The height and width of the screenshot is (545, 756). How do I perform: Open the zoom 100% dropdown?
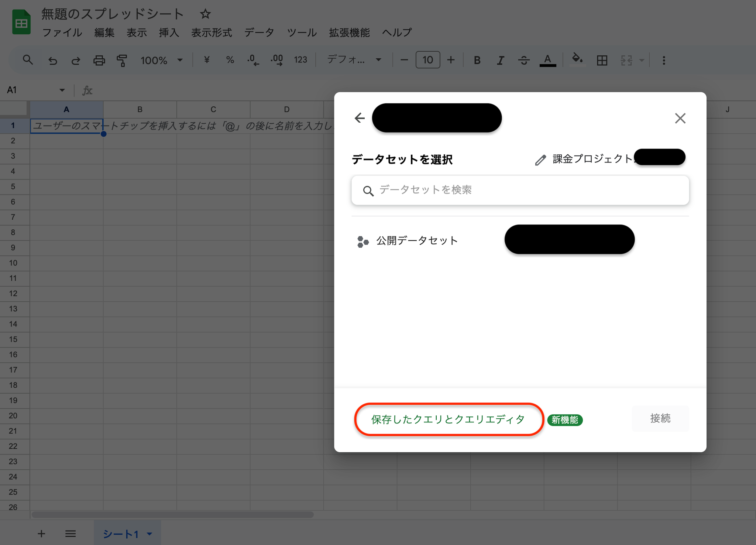click(162, 60)
